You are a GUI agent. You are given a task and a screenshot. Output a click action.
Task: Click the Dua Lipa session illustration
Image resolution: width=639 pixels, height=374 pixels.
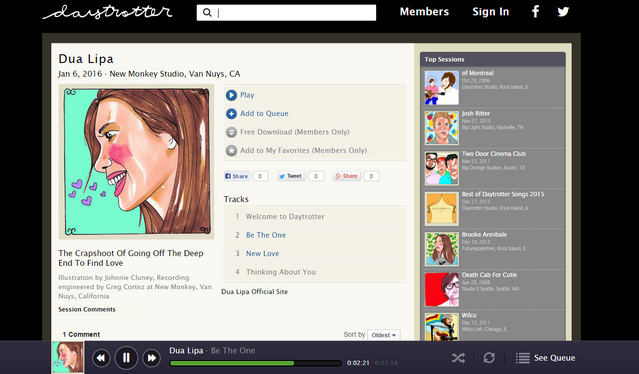(136, 162)
